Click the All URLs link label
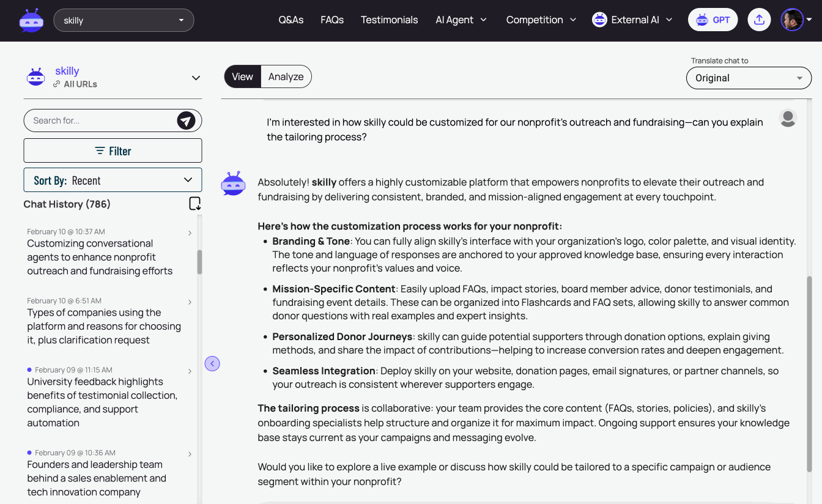 point(80,84)
